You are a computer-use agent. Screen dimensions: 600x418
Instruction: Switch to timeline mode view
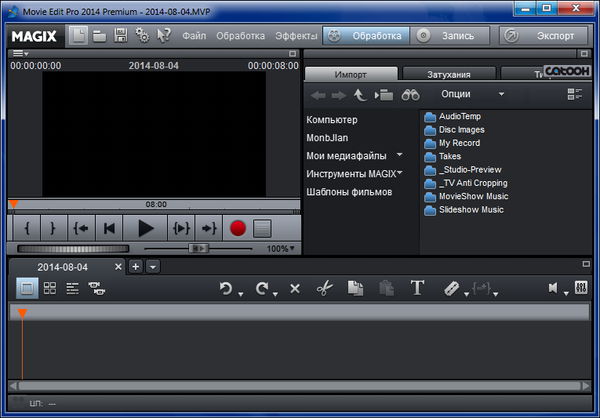pyautogui.click(x=73, y=288)
